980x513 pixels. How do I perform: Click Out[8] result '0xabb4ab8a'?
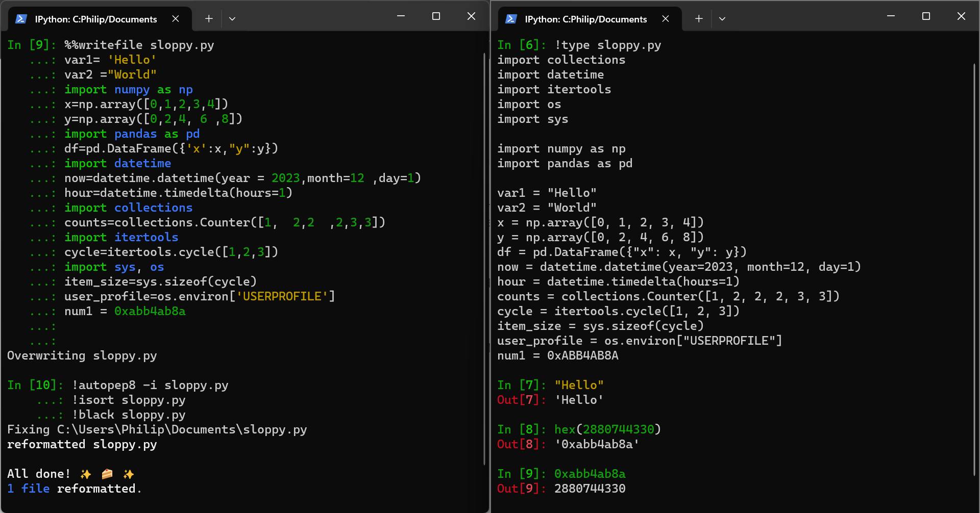point(597,444)
